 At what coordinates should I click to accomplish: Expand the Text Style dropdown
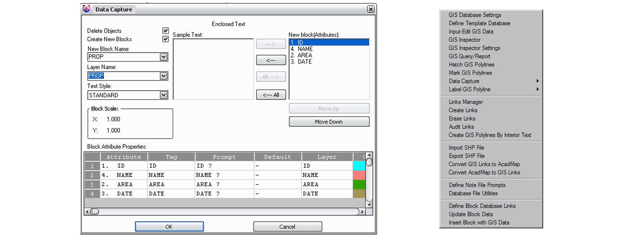163,95
